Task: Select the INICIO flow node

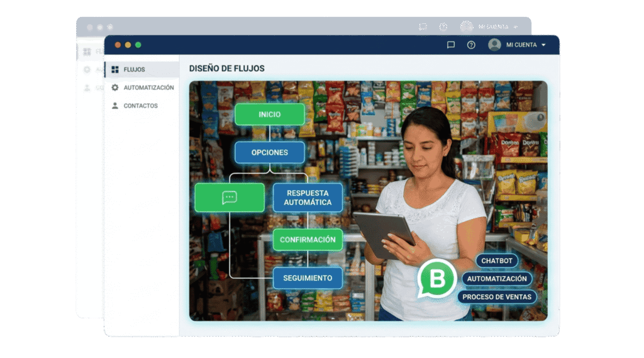Action: pyautogui.click(x=269, y=115)
